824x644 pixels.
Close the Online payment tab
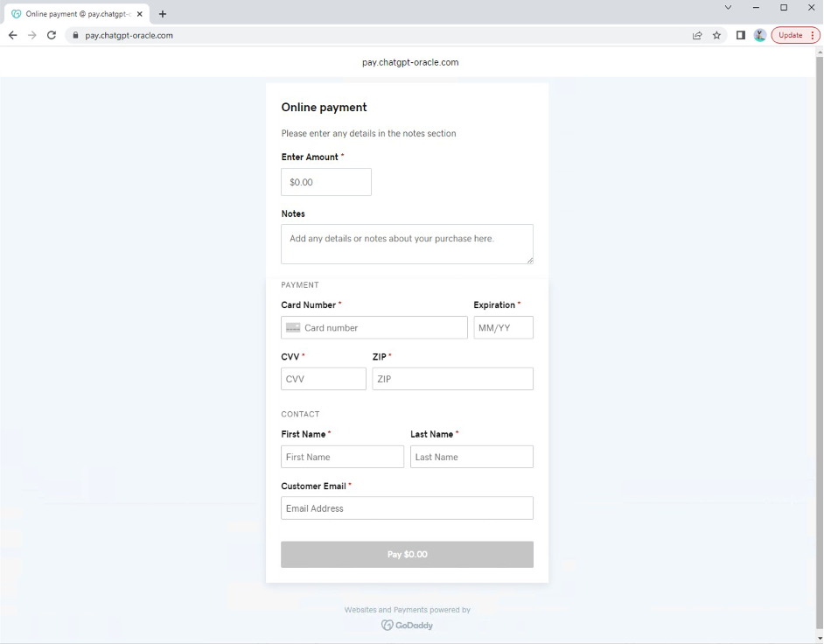click(x=139, y=13)
